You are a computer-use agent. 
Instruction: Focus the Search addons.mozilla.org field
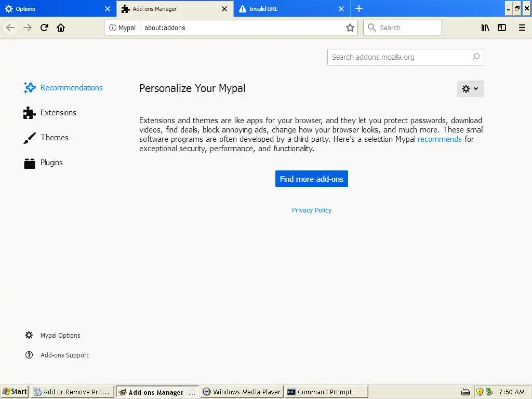tap(405, 57)
